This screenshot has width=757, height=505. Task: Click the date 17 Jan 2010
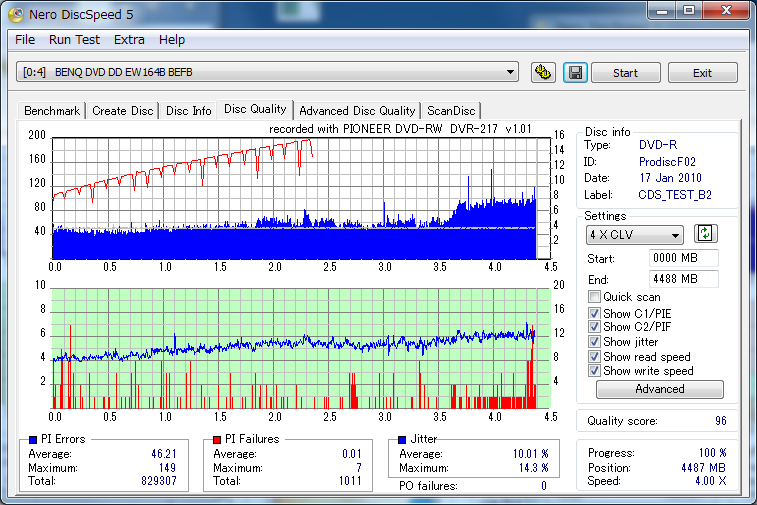[671, 178]
